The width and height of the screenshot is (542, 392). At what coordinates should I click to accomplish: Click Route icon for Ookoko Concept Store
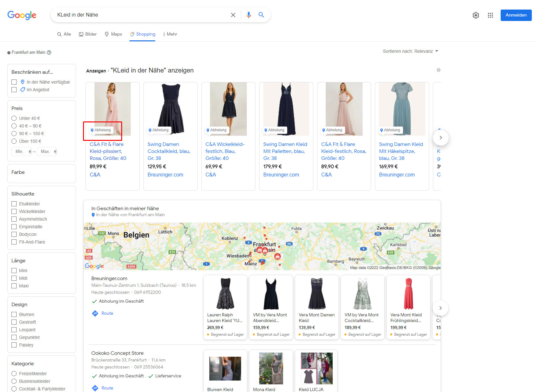[95, 388]
